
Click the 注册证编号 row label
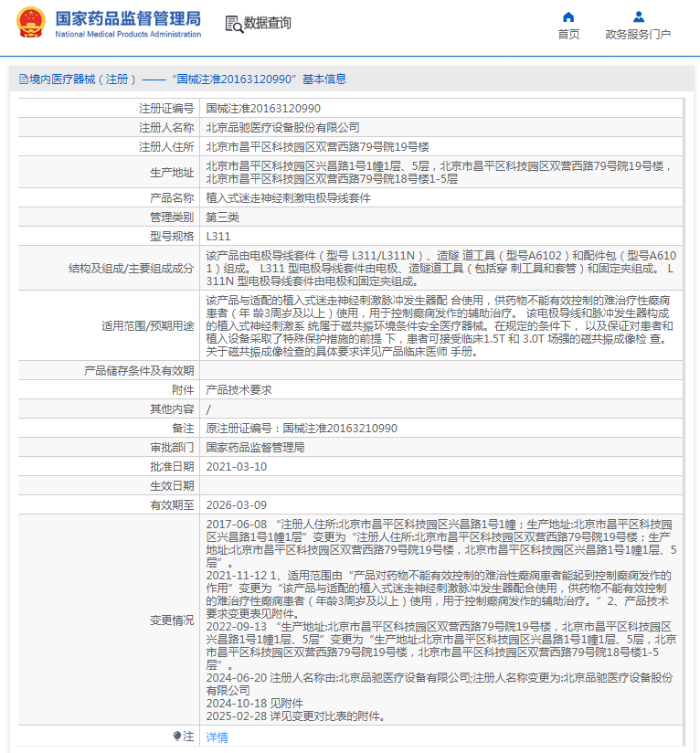coord(166,109)
